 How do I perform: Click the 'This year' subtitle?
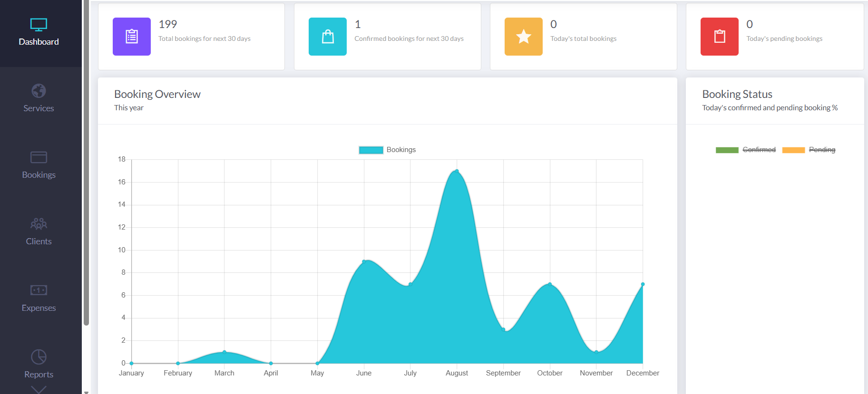pos(129,108)
